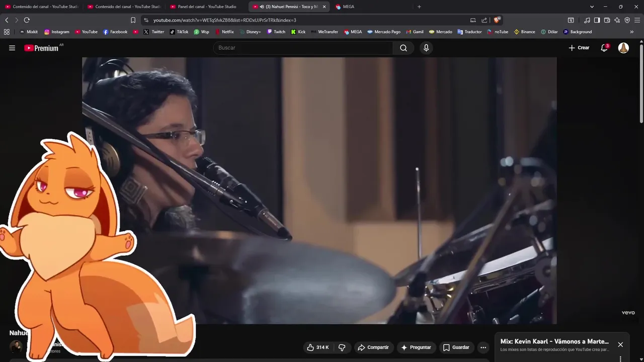Screen dimensions: 644x362
Task: Click the share page icon in address bar
Action: [x=484, y=20]
